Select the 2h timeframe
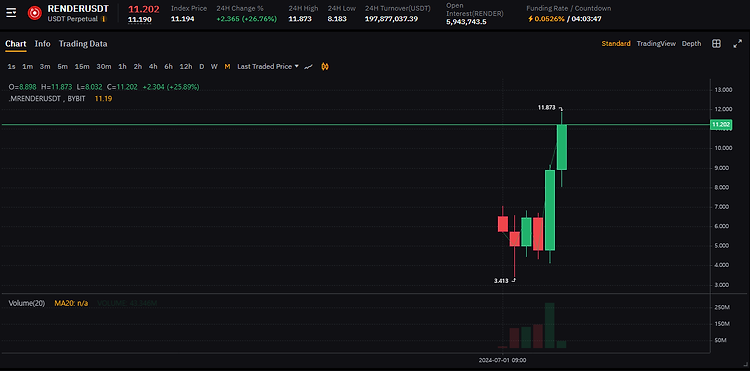Image resolution: width=750 pixels, height=371 pixels. pyautogui.click(x=138, y=66)
